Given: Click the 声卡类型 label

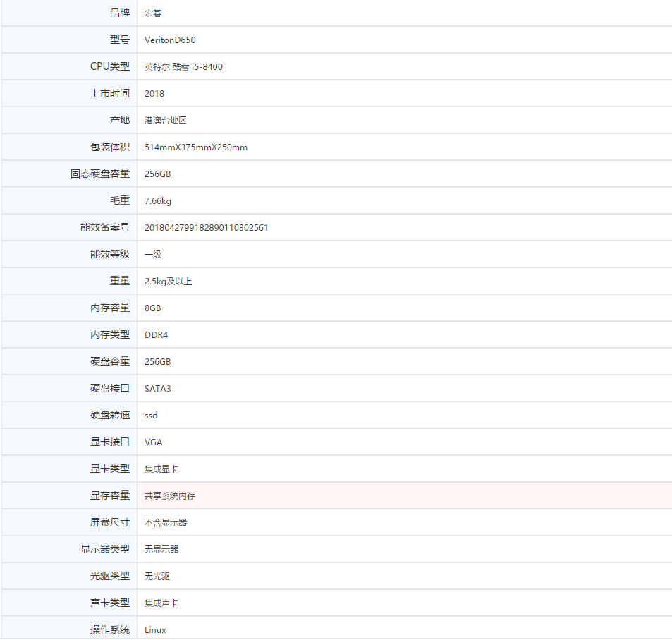Looking at the screenshot, I should (110, 603).
